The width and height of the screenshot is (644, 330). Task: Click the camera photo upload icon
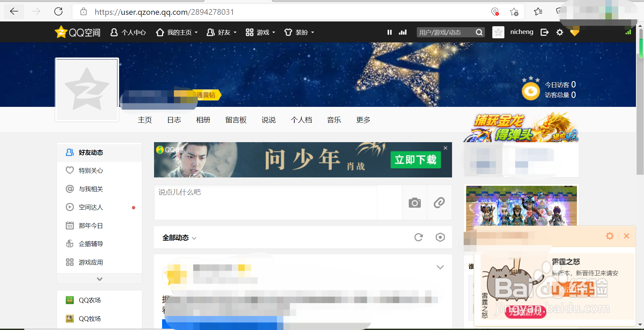415,203
